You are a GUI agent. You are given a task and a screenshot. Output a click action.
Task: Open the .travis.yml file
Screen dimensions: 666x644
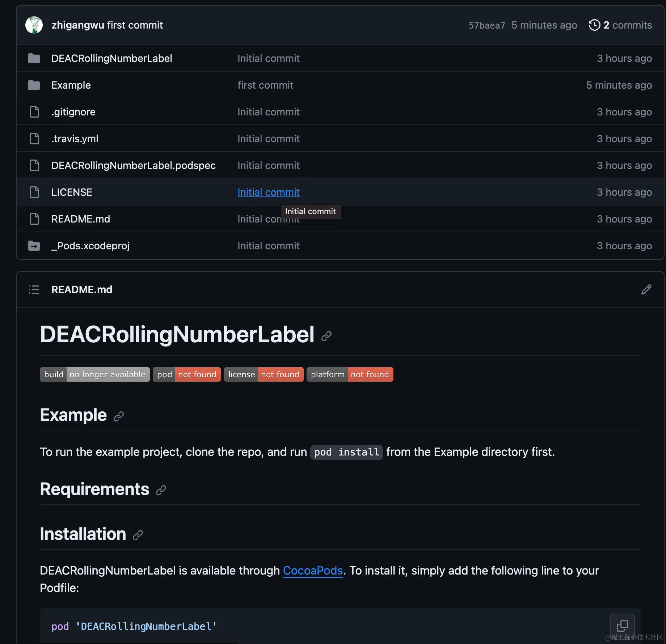[x=75, y=139]
